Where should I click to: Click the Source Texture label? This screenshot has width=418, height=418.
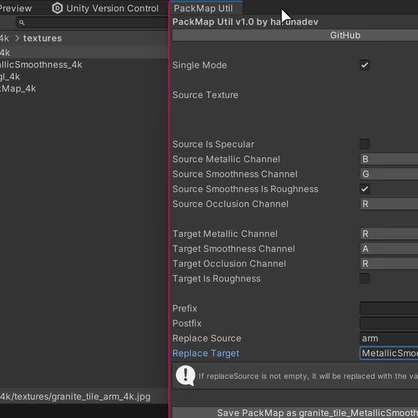[205, 95]
